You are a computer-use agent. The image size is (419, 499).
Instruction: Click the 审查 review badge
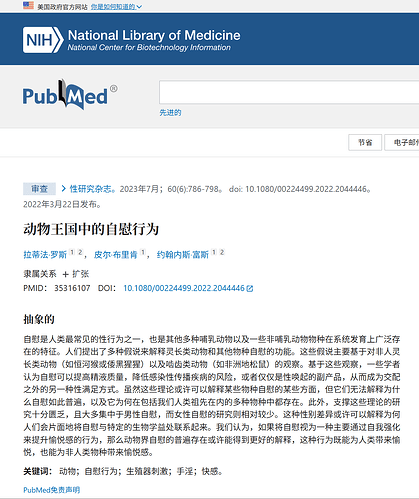coord(40,189)
